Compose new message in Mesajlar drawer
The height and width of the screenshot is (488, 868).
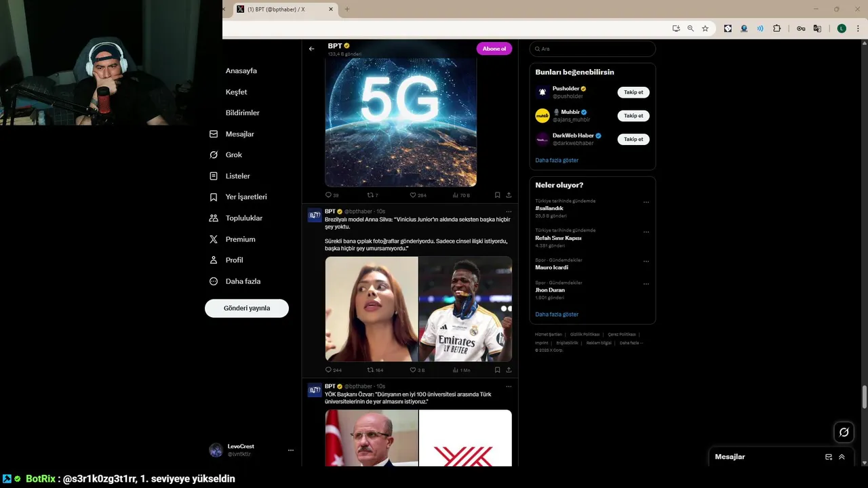point(829,457)
